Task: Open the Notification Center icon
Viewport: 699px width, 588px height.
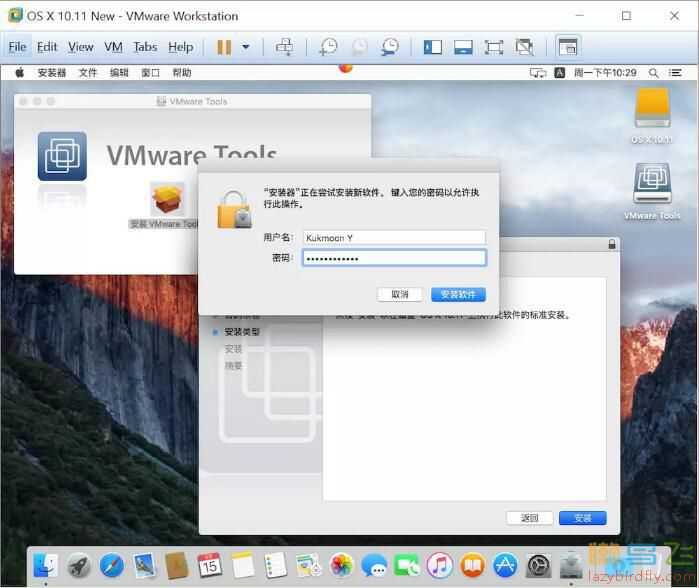Action: (675, 73)
